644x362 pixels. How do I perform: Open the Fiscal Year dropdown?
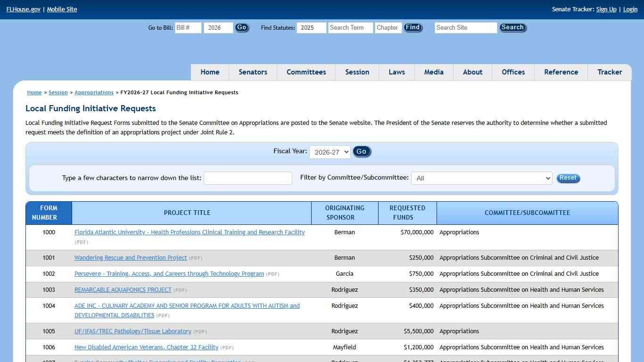click(330, 152)
